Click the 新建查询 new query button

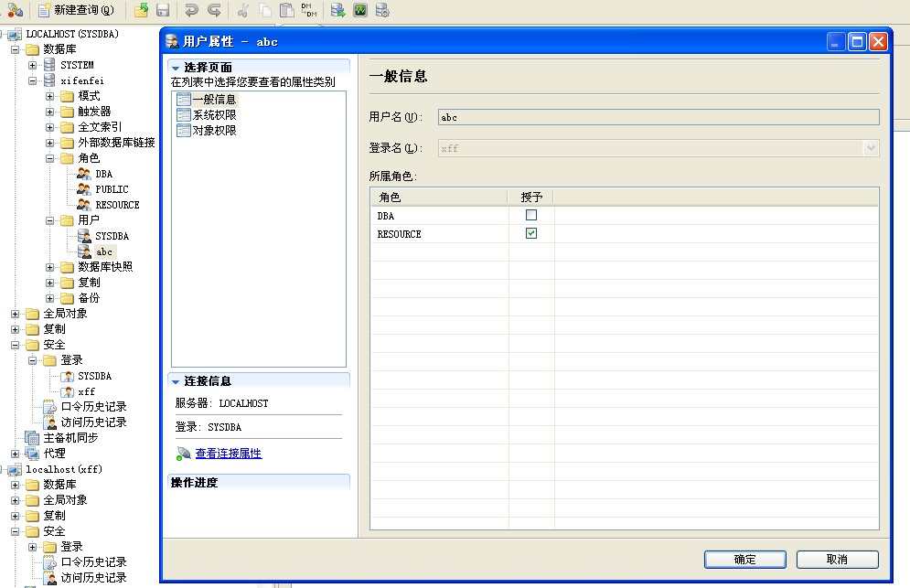(x=76, y=10)
